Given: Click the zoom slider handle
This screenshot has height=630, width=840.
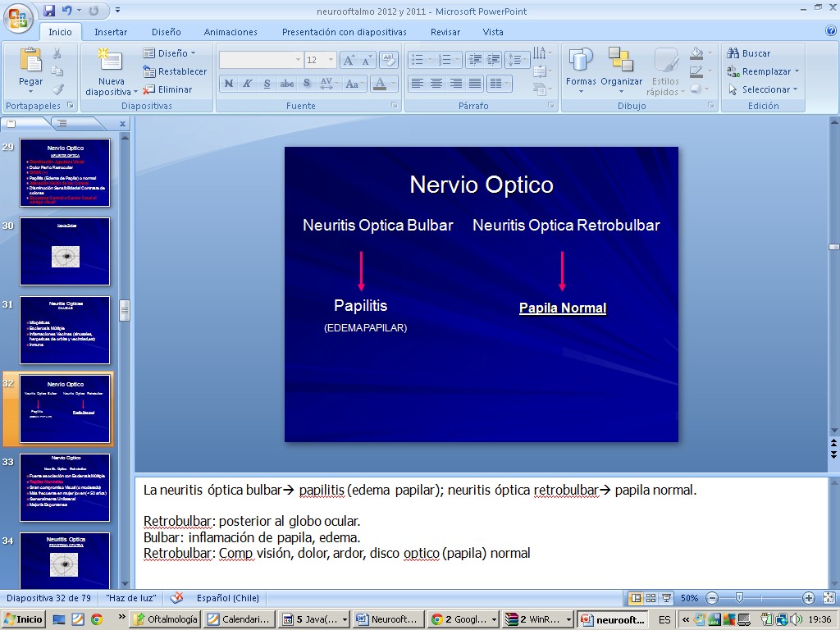Looking at the screenshot, I should (x=739, y=598).
